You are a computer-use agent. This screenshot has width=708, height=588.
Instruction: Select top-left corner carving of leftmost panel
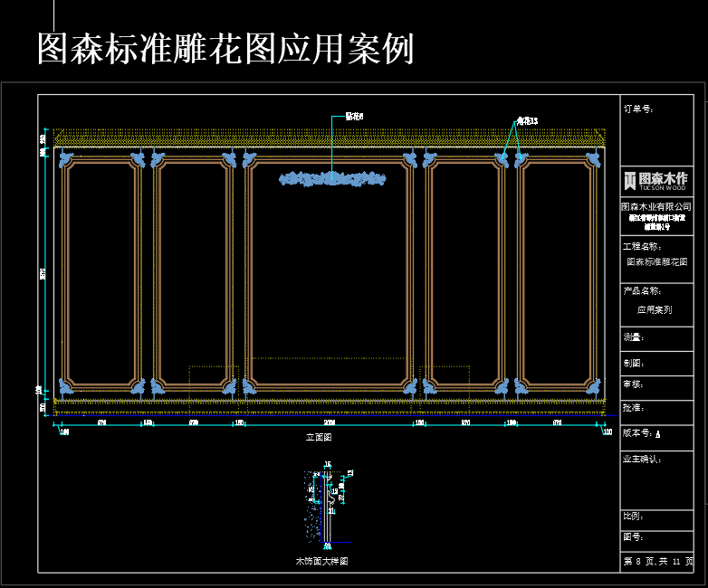tap(66, 161)
